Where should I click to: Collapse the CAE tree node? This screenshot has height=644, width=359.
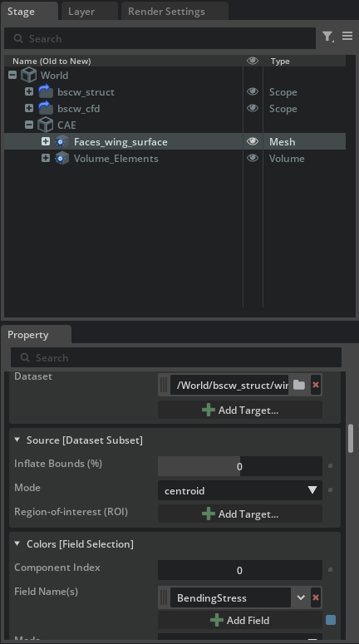(x=29, y=125)
